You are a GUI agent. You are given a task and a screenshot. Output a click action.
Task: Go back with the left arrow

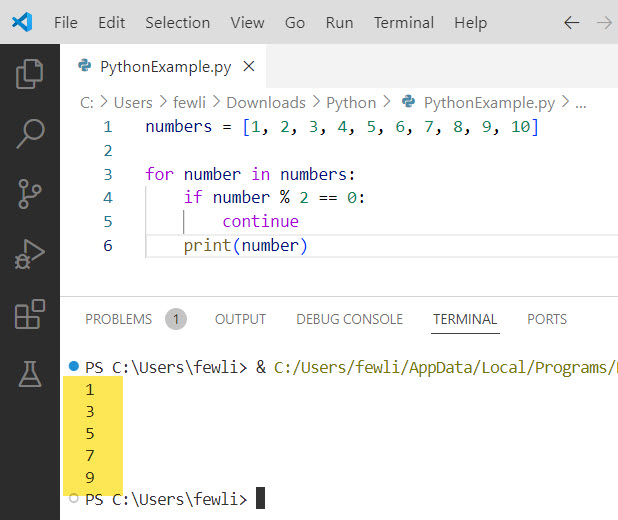coord(571,23)
